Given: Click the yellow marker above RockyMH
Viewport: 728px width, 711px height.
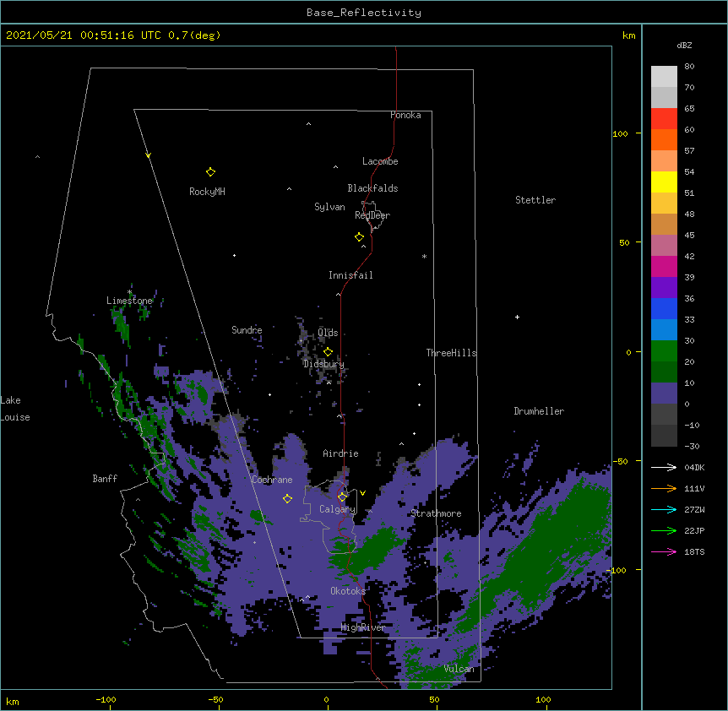Looking at the screenshot, I should pyautogui.click(x=210, y=172).
